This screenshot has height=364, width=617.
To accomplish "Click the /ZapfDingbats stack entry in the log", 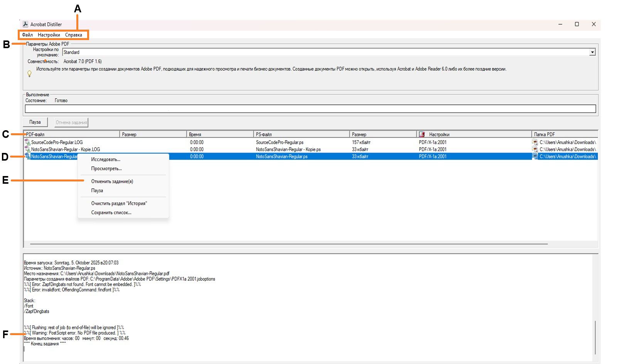I will click(37, 311).
